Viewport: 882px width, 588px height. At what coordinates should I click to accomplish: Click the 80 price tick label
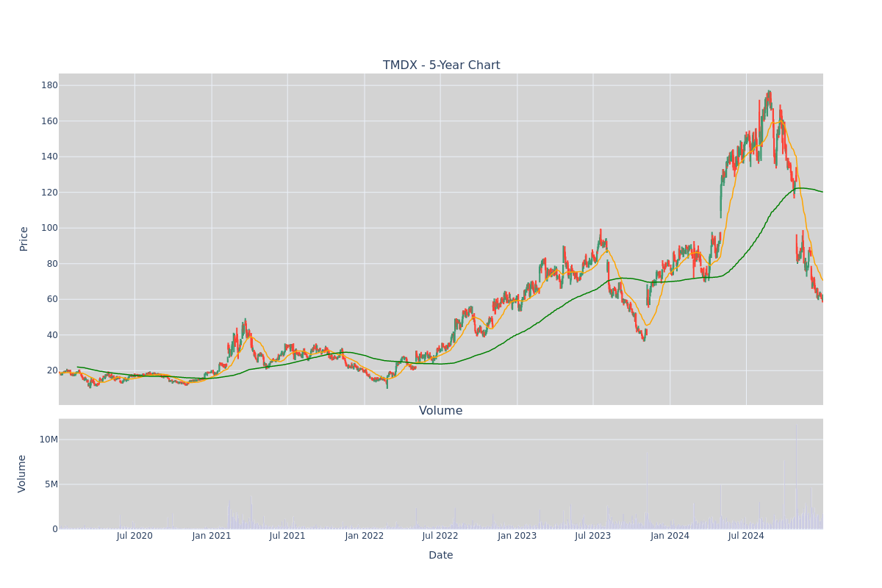[51, 264]
